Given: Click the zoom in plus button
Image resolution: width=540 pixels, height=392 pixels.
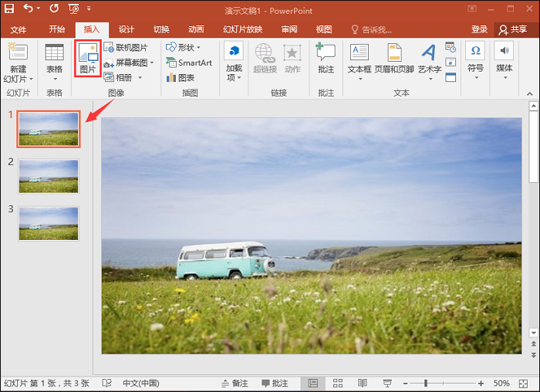Looking at the screenshot, I should click(x=481, y=383).
